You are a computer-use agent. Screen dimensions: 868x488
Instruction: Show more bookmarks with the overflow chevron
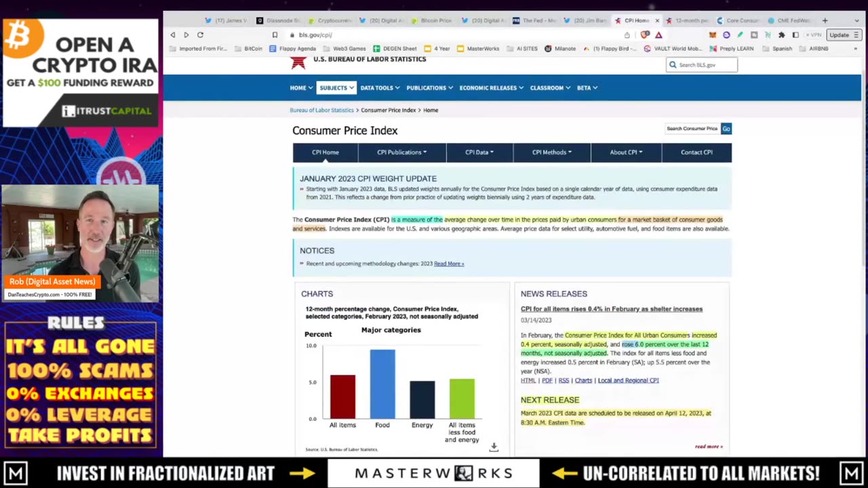[x=855, y=49]
